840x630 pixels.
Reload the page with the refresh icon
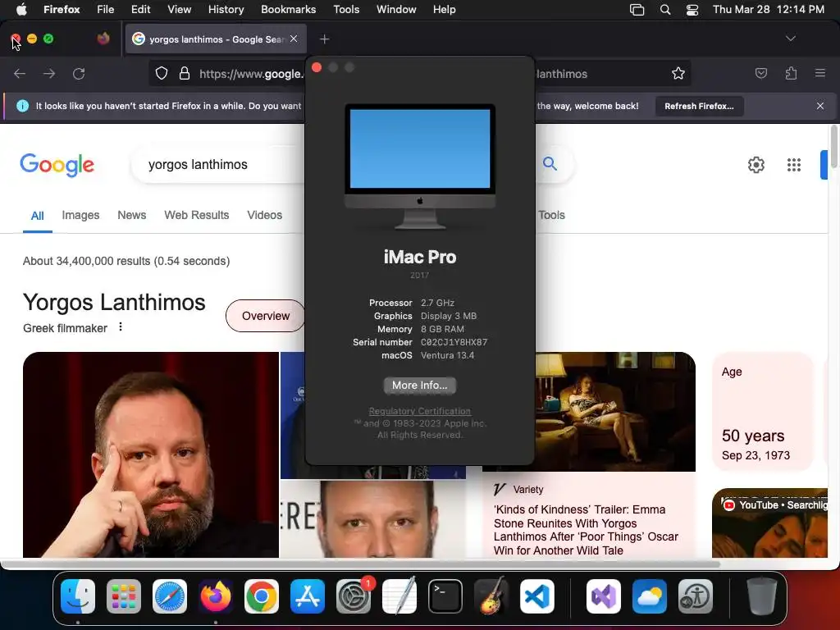[x=79, y=73]
